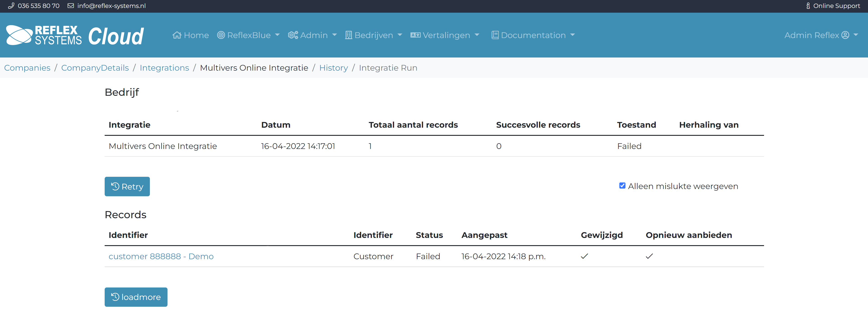Viewport: 868px width, 328px height.
Task: Open the Admin Reflex account dropdown
Action: coord(856,35)
